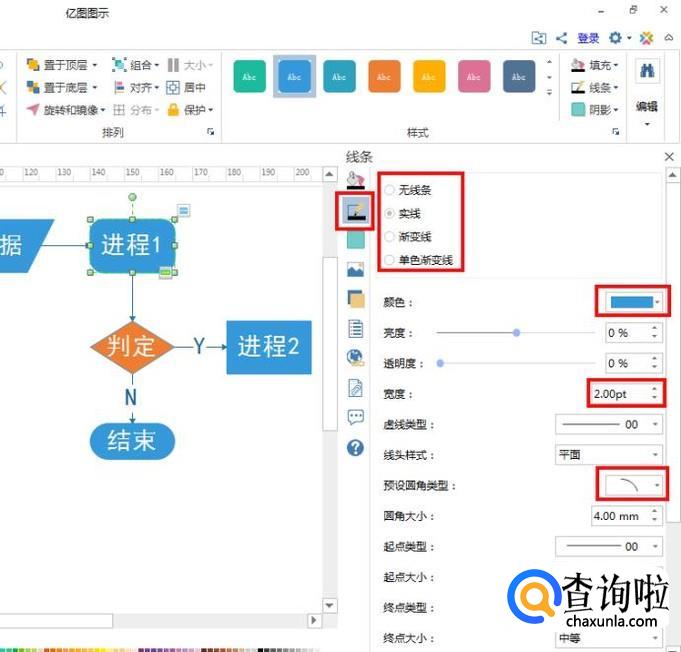
Task: Apply the orange Abc style
Action: tap(384, 76)
